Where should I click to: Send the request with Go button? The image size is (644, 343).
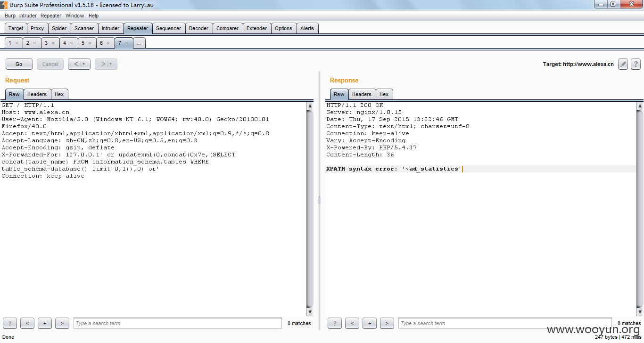point(19,64)
